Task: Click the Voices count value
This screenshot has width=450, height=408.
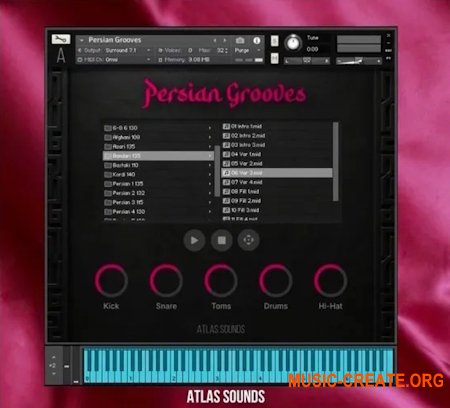Action: point(190,50)
